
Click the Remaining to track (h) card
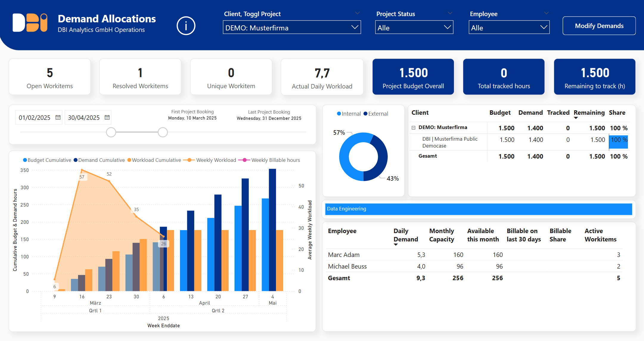click(x=595, y=77)
